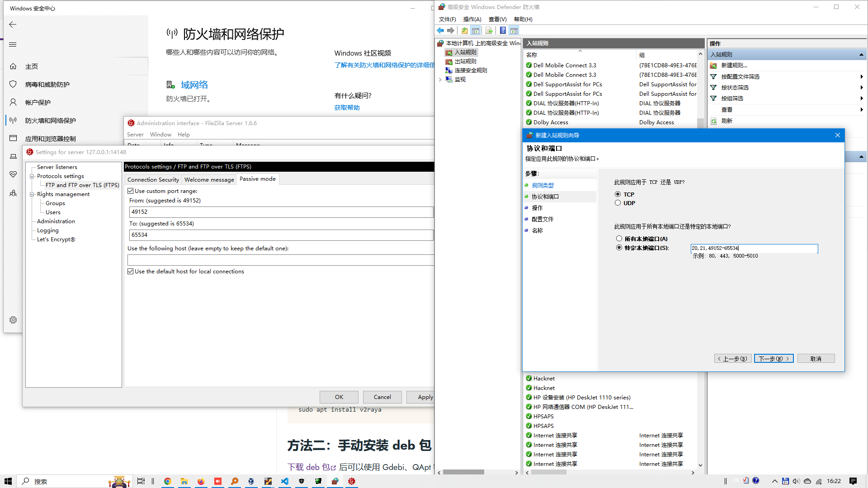Expand the 监视 tree node

[440, 80]
